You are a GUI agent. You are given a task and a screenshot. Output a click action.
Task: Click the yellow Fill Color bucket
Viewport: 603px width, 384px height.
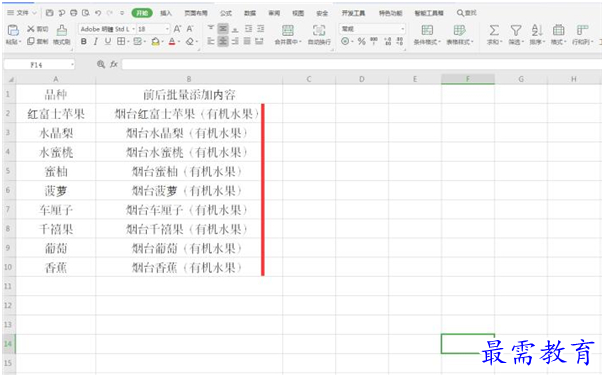pos(155,42)
